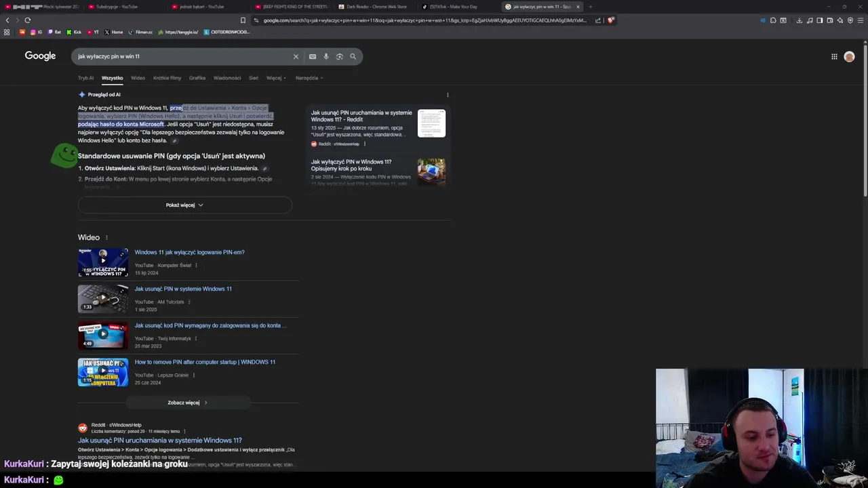Screen dimensions: 868x488
Task: Expand AI overview with Pokaż więcej
Action: click(184, 205)
